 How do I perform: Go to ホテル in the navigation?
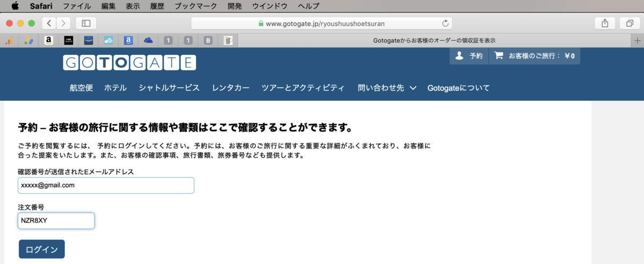click(115, 87)
